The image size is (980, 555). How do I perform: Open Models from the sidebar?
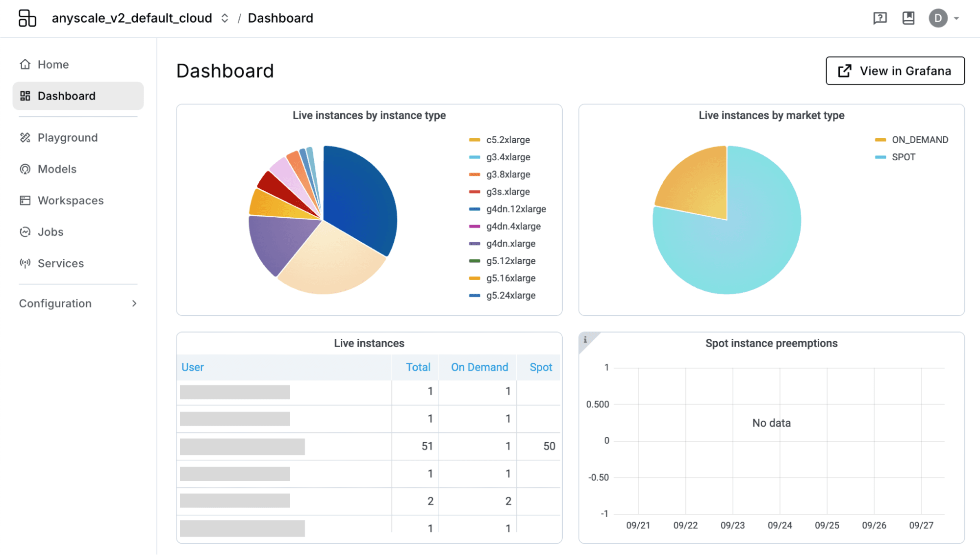(78, 169)
